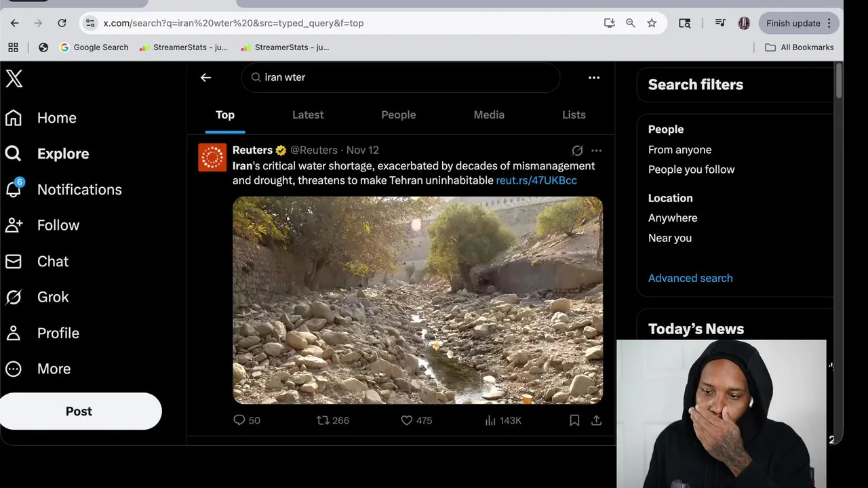Go back using search back arrow
868x488 pixels.
pos(205,77)
